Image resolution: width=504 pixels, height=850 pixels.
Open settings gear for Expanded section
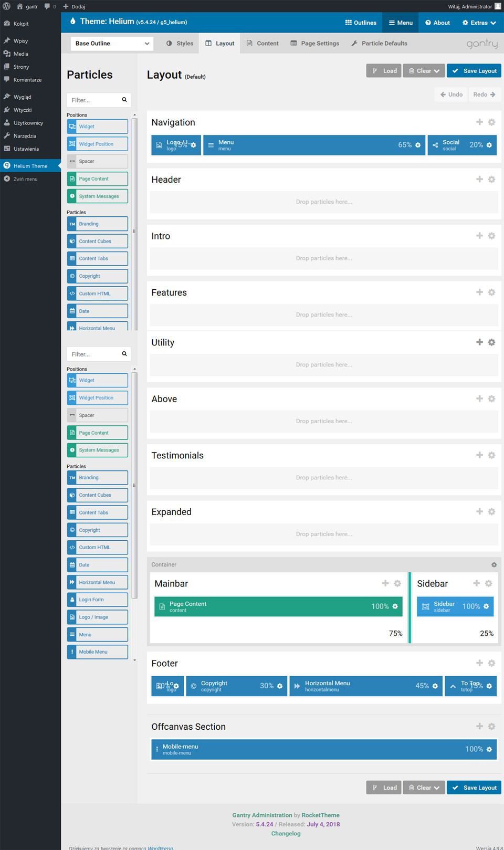click(491, 512)
